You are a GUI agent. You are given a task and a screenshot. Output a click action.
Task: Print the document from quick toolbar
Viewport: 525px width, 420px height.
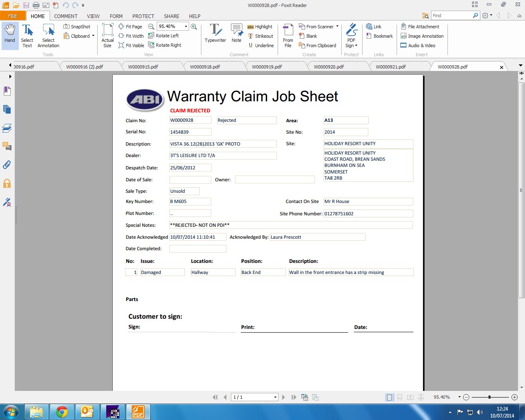[36, 5]
